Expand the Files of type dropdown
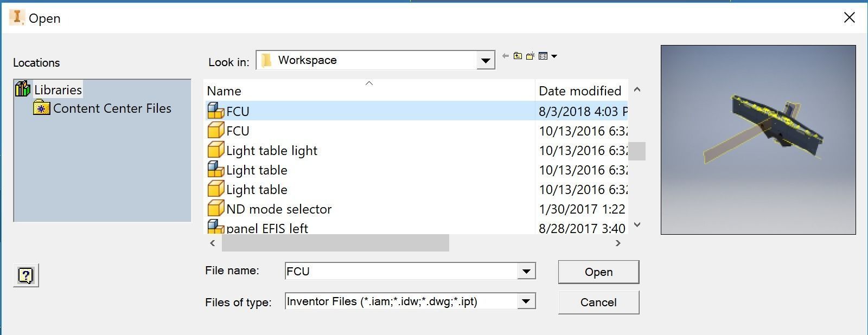Image resolution: width=868 pixels, height=335 pixels. [x=526, y=301]
